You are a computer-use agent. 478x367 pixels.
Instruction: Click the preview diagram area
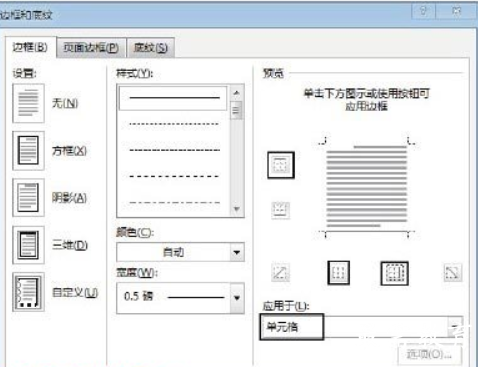(367, 188)
